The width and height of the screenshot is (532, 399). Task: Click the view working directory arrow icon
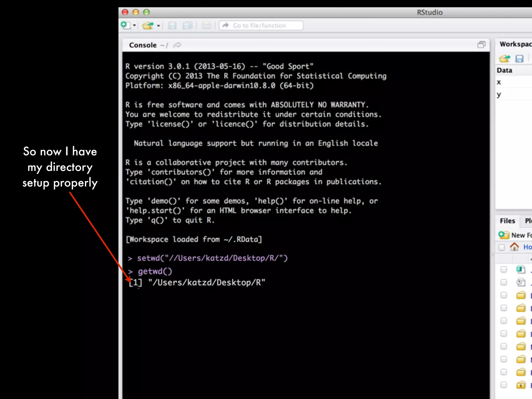177,45
